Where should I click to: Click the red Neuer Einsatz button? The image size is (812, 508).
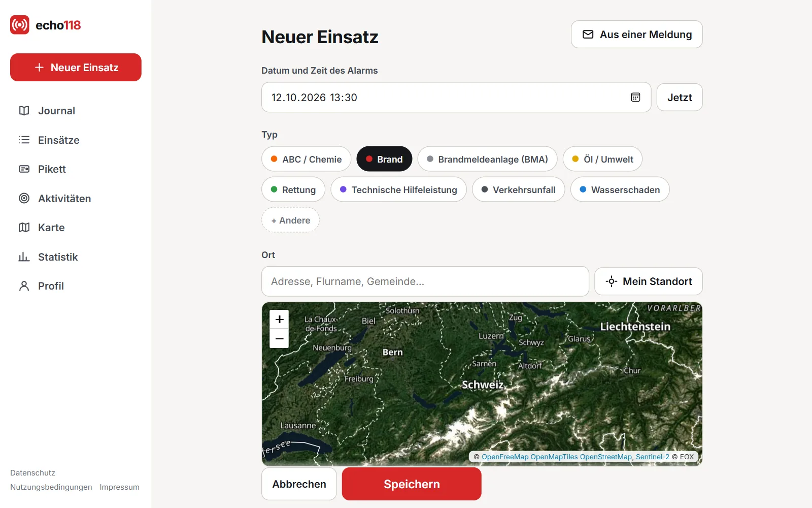(76, 67)
